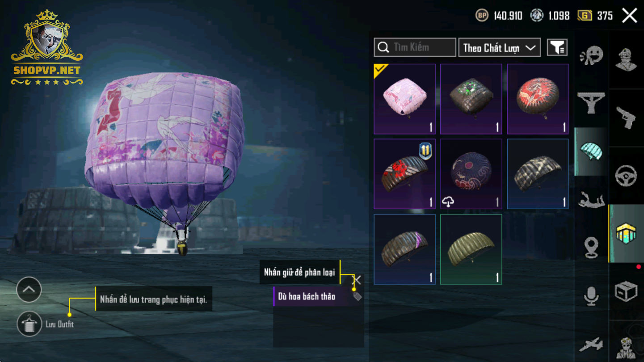Select the parachute skins category
This screenshot has width=644, height=362.
coord(591,152)
